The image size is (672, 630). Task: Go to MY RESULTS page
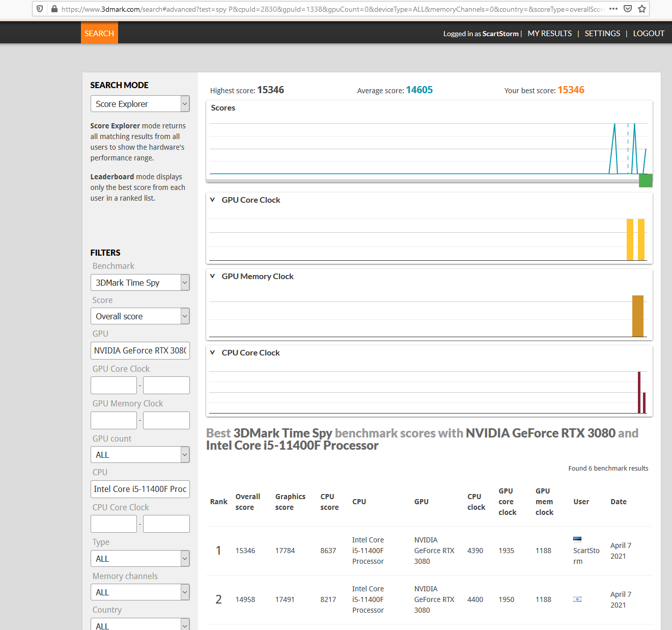(x=550, y=33)
